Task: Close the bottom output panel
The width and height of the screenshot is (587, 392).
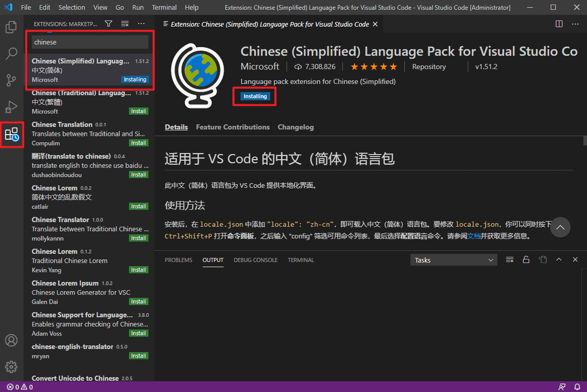Action: (575, 259)
